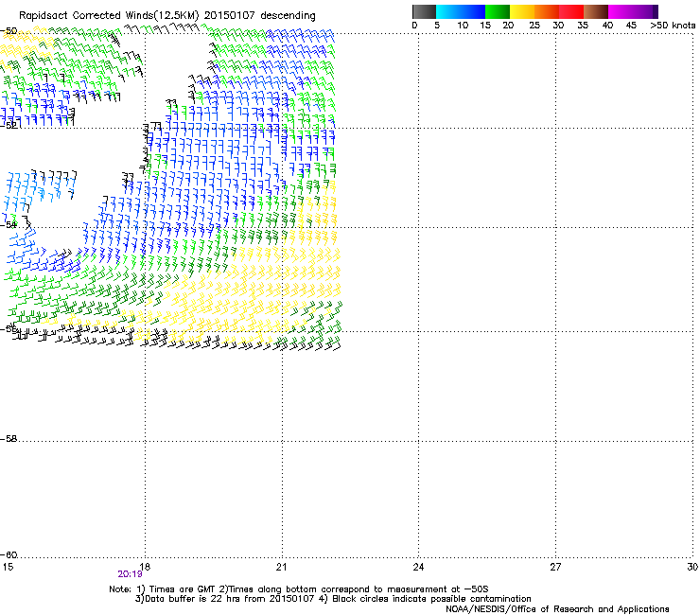700x615 pixels.
Task: Click the legend tick label '40'
Action: point(607,26)
